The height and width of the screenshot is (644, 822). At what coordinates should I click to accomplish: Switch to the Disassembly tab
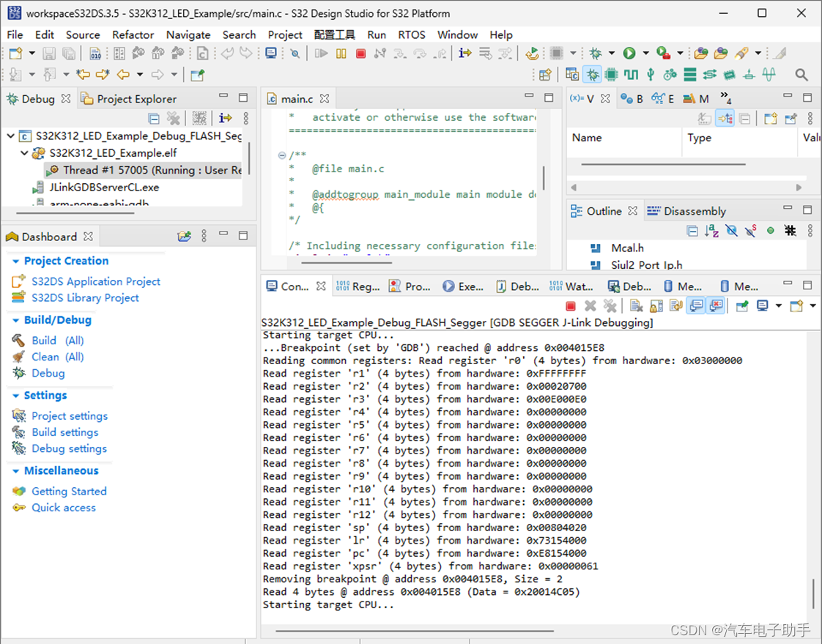click(686, 211)
